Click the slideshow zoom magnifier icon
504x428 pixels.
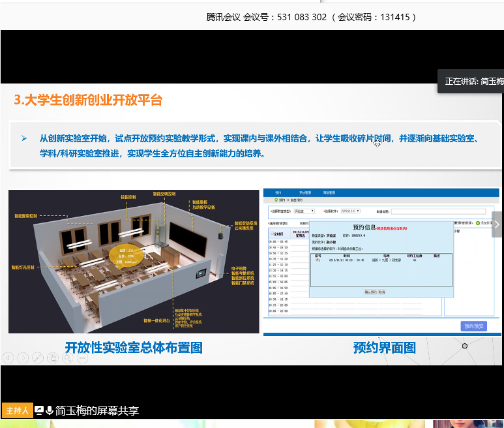tap(68, 358)
